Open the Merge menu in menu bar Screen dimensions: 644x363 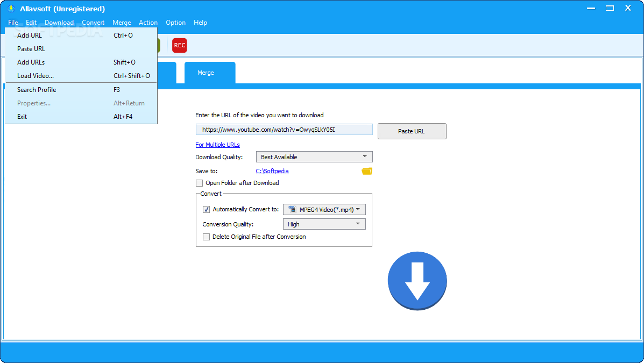point(122,23)
